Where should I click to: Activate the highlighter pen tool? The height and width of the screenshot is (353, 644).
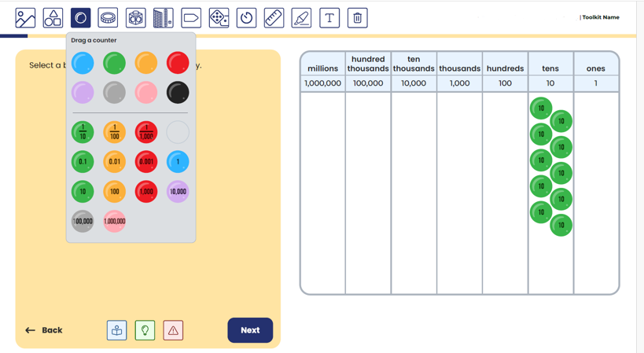(x=301, y=17)
